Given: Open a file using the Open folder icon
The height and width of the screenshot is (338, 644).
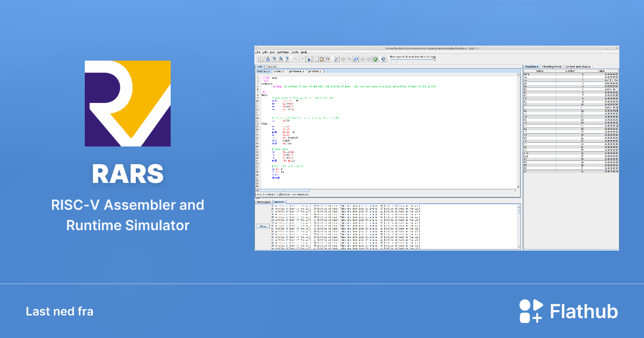Looking at the screenshot, I should point(268,58).
